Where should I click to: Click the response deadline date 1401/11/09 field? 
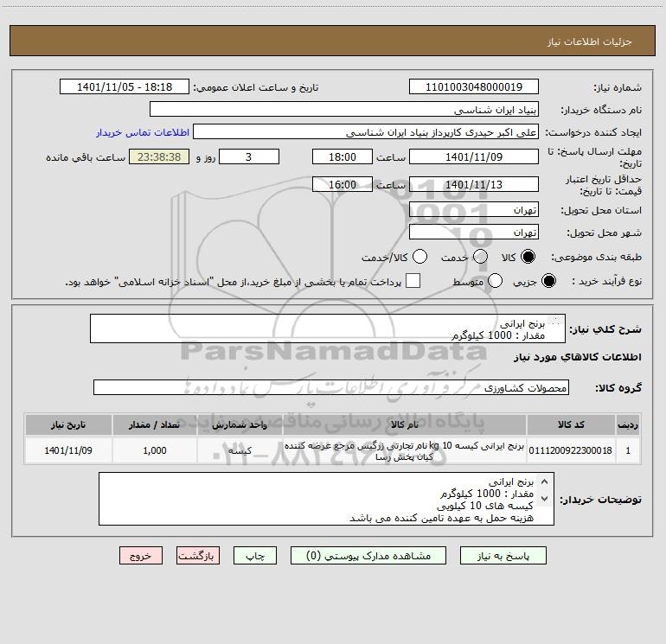tap(474, 156)
